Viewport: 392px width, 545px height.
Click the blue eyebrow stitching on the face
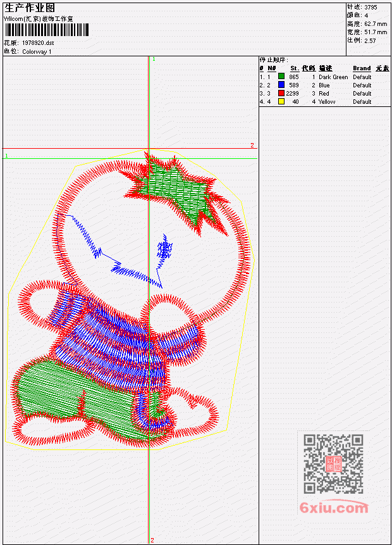(x=85, y=236)
